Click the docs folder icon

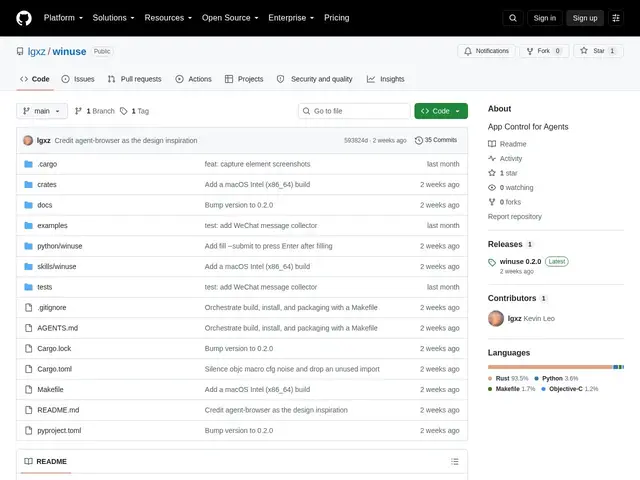28,205
